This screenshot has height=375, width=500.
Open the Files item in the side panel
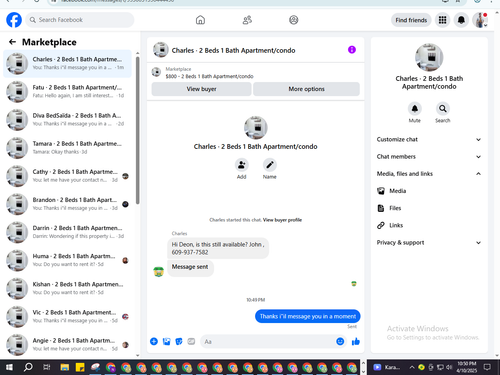click(429, 208)
